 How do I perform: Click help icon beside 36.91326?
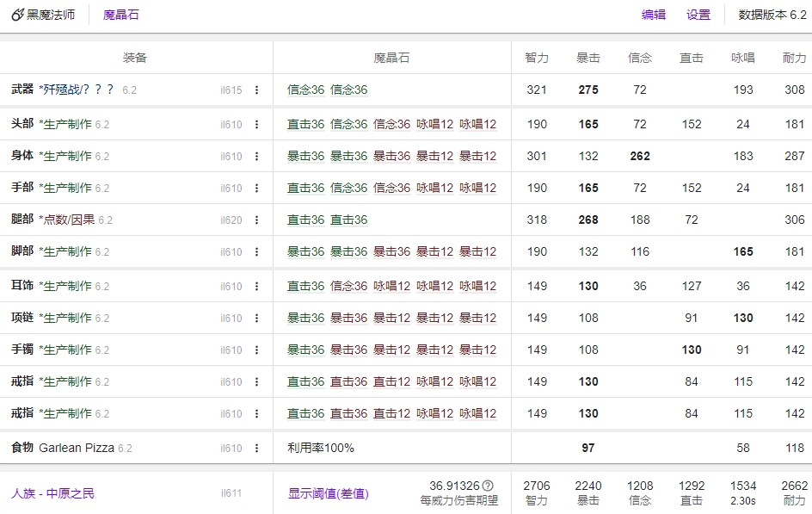(488, 486)
